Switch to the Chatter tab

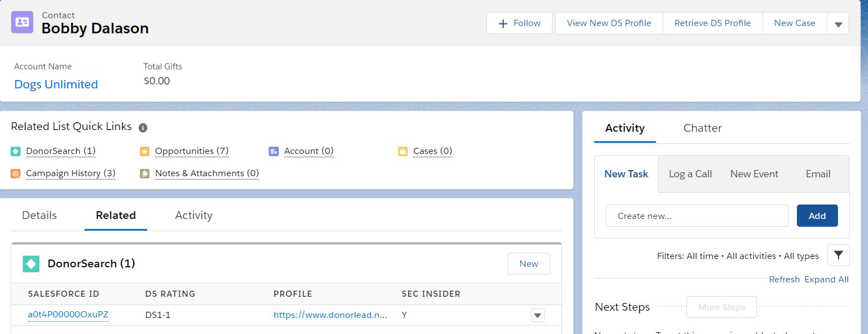pyautogui.click(x=702, y=128)
